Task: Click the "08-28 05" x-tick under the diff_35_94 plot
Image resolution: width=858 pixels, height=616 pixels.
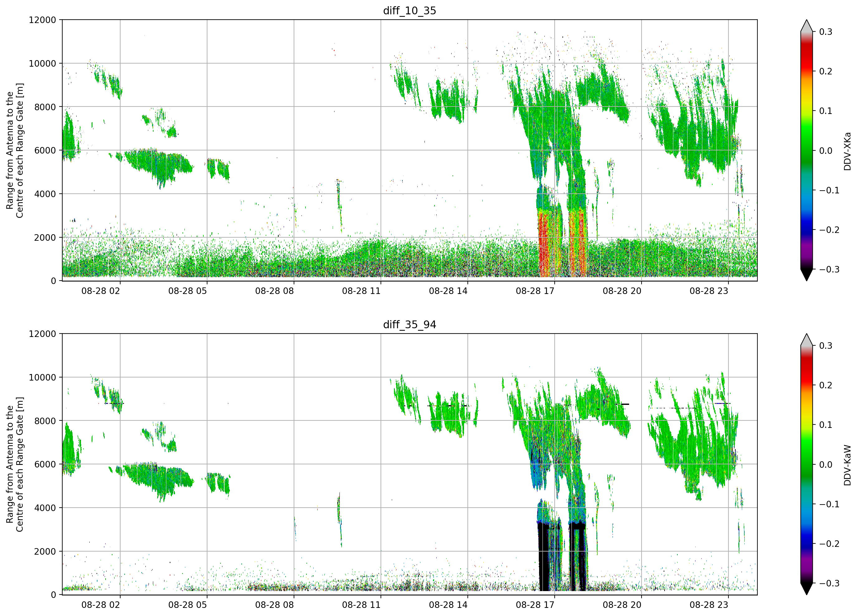Action: [x=188, y=605]
